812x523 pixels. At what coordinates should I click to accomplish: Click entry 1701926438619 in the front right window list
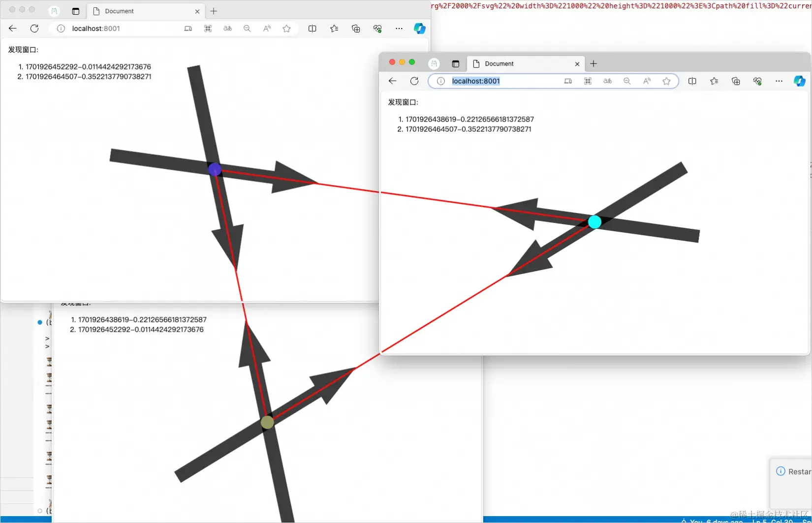coord(469,120)
